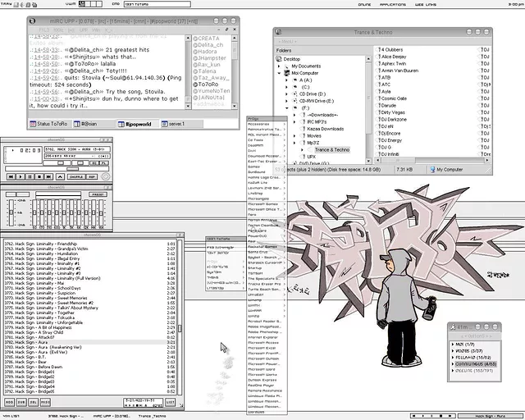Click the playlist ADD button
Screen dimensions: 525x420
click(x=10, y=402)
